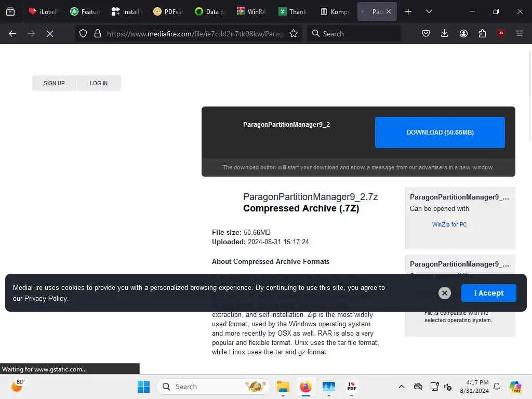Open Firefox account icon

[x=463, y=33]
